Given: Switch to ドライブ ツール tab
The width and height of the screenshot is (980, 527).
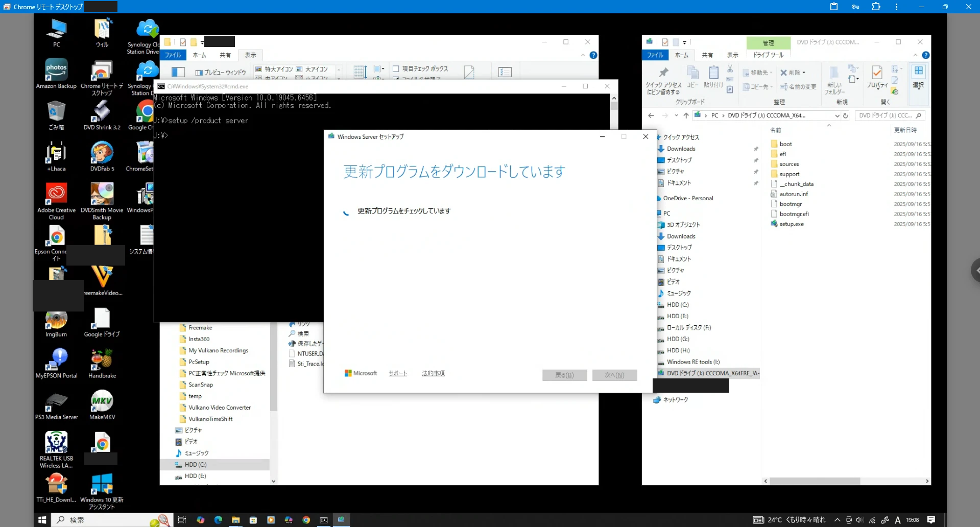Looking at the screenshot, I should (x=768, y=55).
